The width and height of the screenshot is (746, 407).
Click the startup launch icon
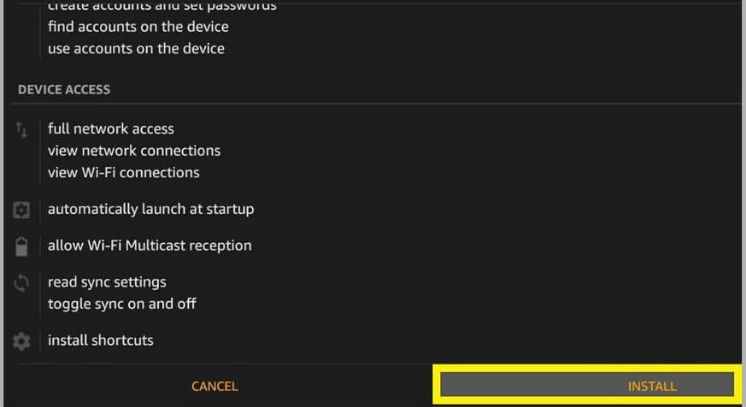click(21, 210)
